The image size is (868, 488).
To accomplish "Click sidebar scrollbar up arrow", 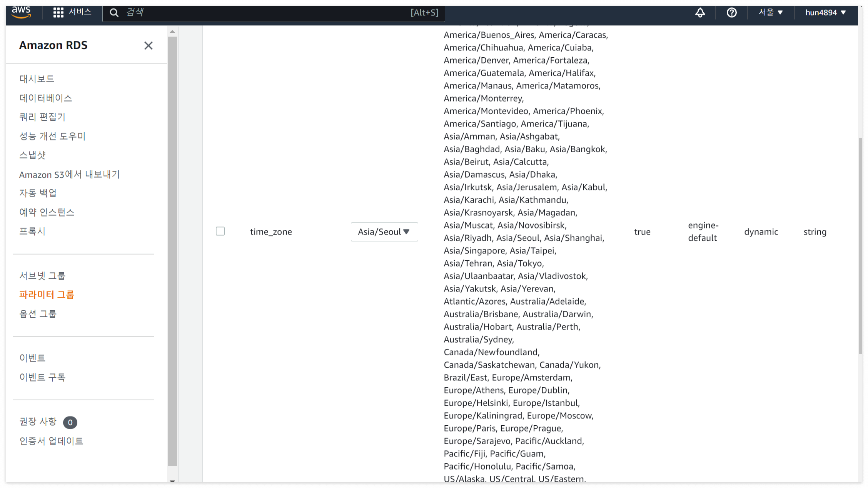I will (172, 32).
